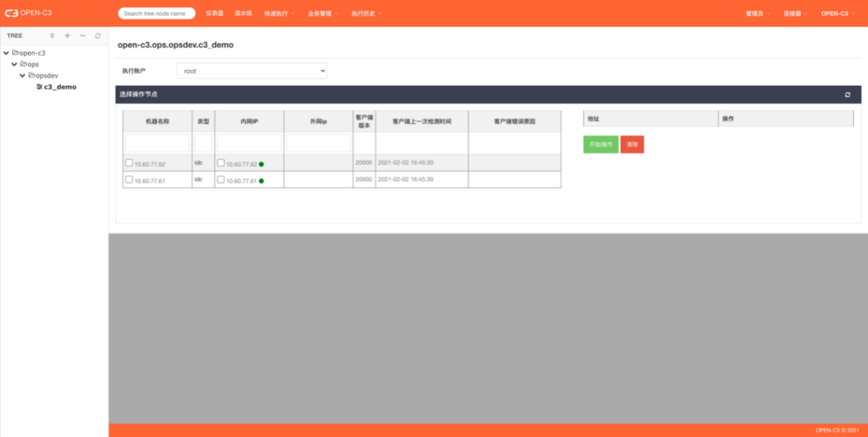Click the red 清除 button

coord(632,145)
